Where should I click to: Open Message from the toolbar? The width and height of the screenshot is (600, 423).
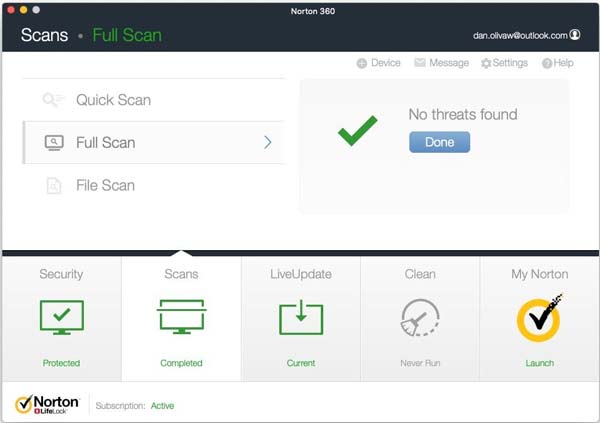click(442, 63)
